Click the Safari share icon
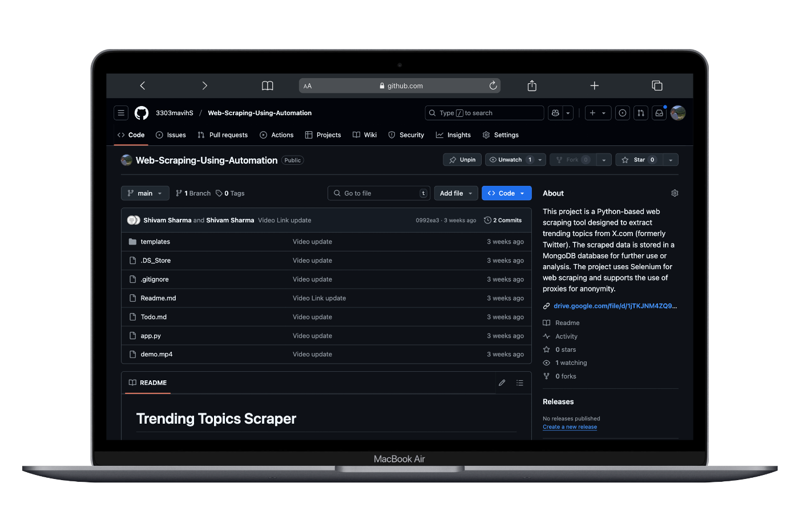 [x=532, y=86]
